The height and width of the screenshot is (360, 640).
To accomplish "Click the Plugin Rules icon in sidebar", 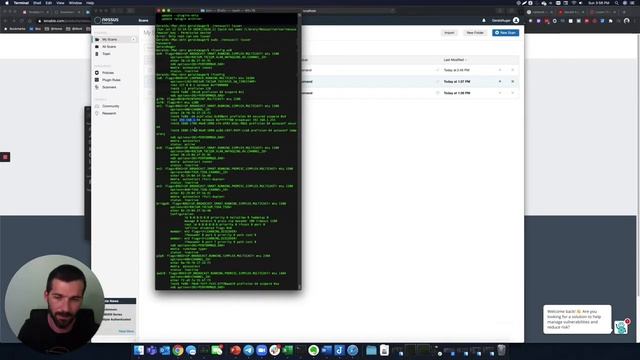I will click(x=97, y=80).
